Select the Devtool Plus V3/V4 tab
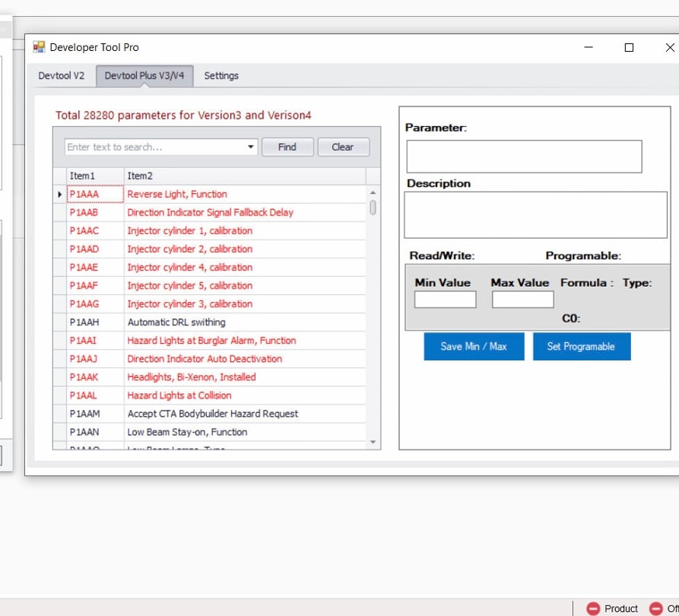 point(144,75)
